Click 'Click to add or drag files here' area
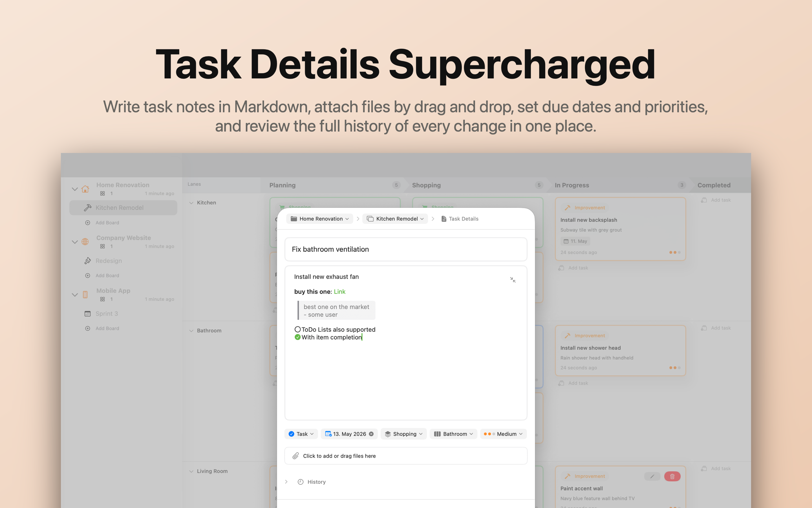812x508 pixels. (406, 456)
